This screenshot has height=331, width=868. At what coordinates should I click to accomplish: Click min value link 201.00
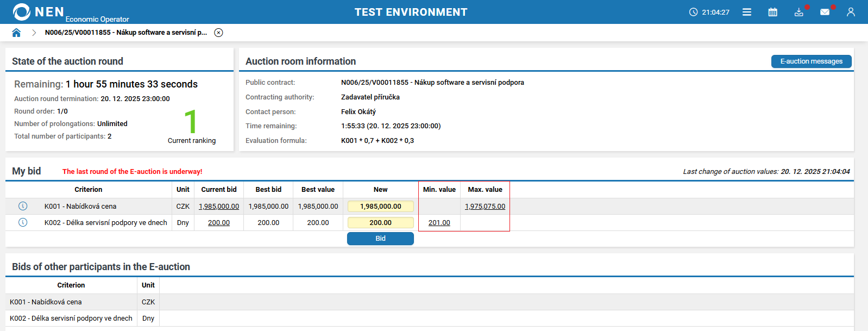point(439,223)
